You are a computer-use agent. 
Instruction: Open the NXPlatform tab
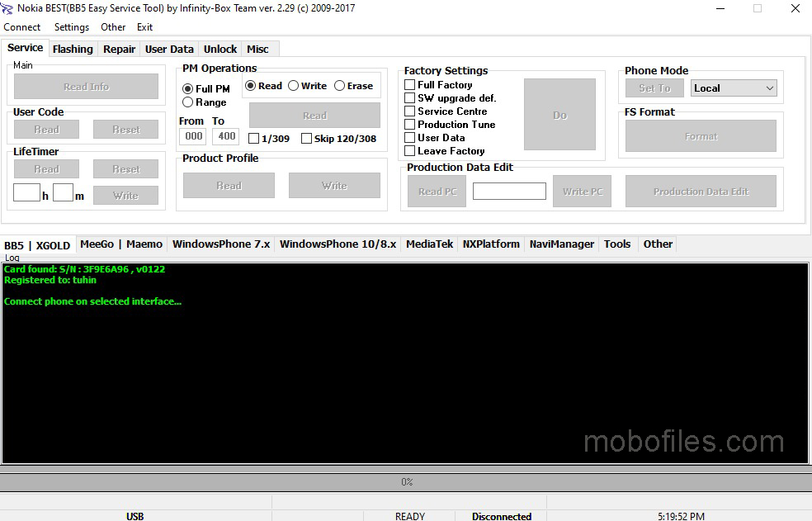point(491,244)
